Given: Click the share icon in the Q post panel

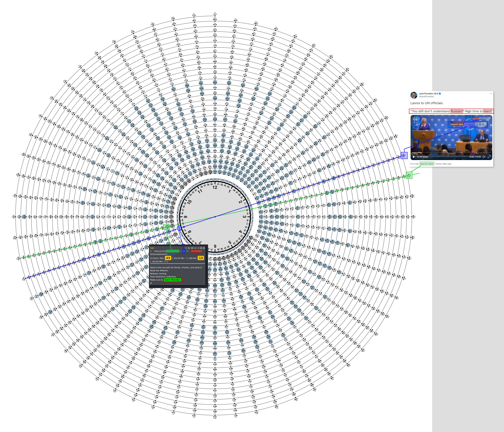Looking at the screenshot, I should [x=186, y=248].
